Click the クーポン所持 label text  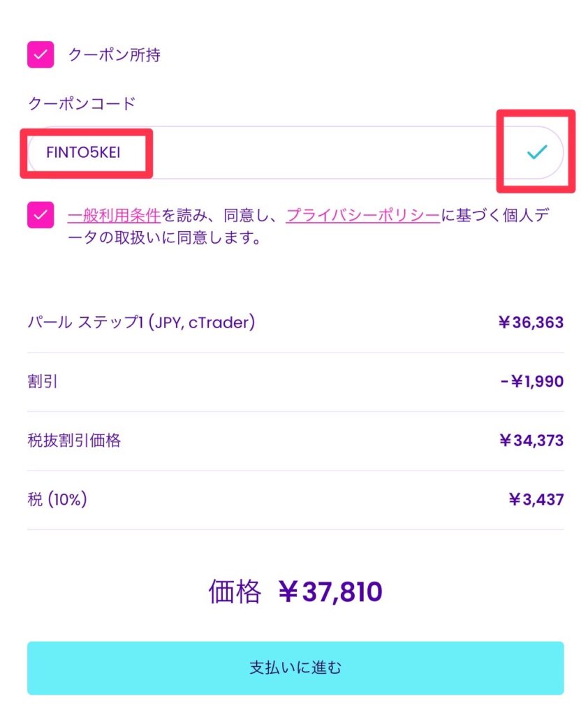(x=114, y=55)
